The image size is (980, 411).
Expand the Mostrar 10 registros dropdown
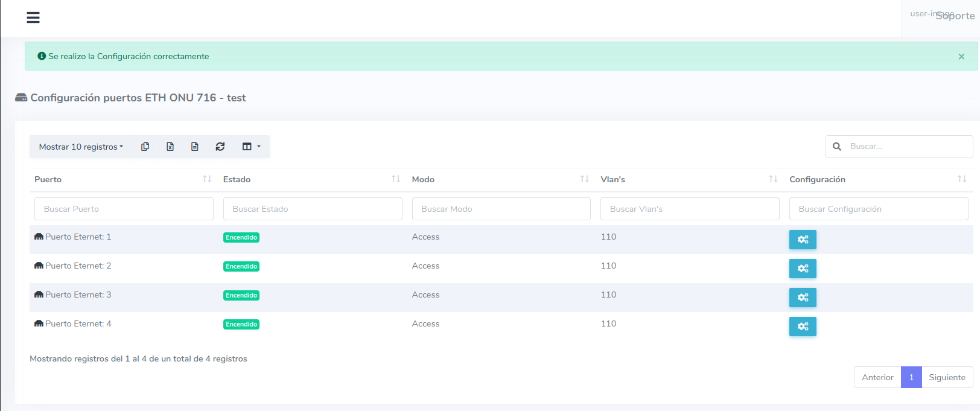click(81, 147)
